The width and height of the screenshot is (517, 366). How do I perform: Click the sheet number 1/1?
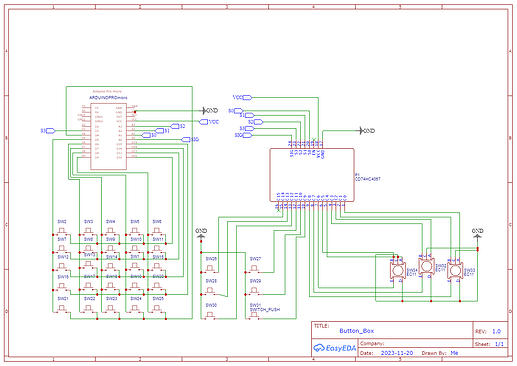click(x=499, y=344)
